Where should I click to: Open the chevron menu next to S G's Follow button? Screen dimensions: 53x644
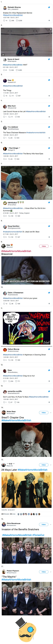coord(51,465)
